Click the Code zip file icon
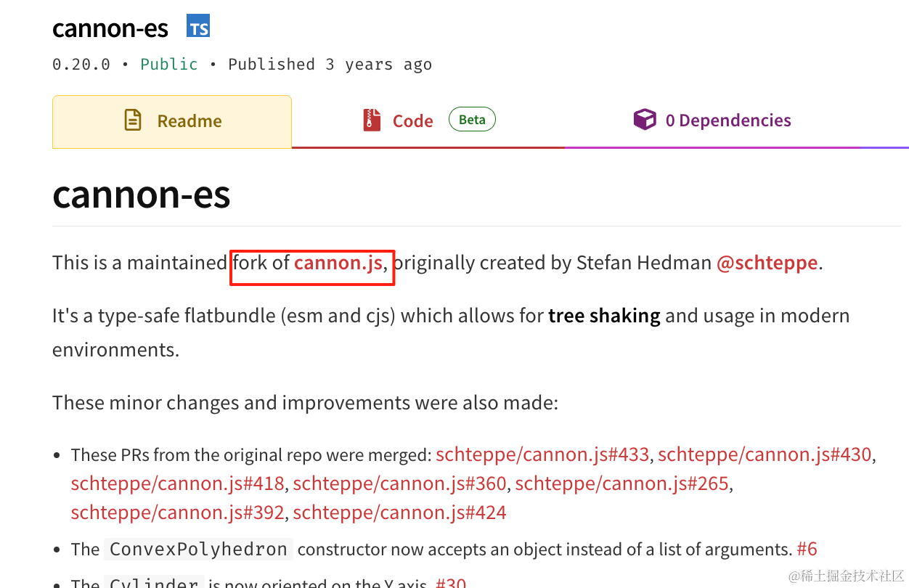The image size is (909, 588). tap(372, 120)
